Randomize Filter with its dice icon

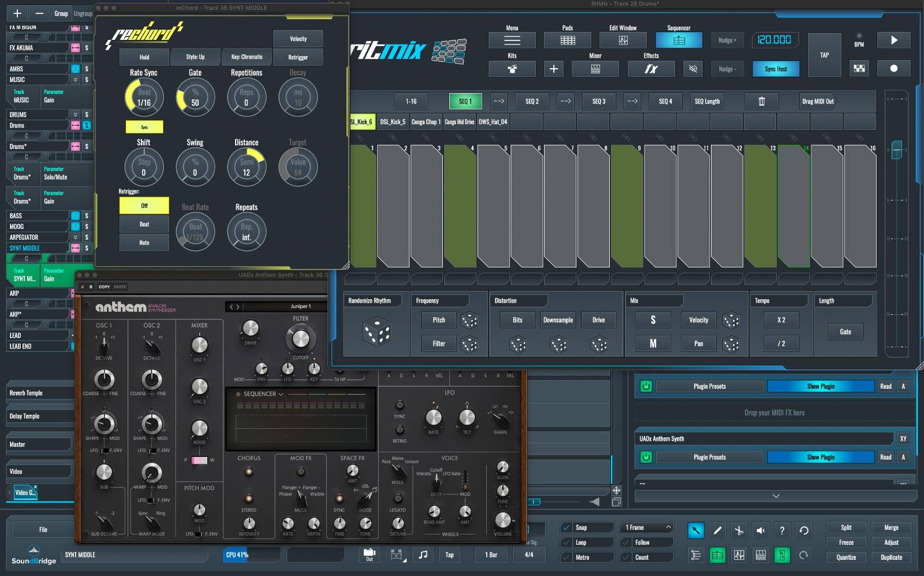469,344
